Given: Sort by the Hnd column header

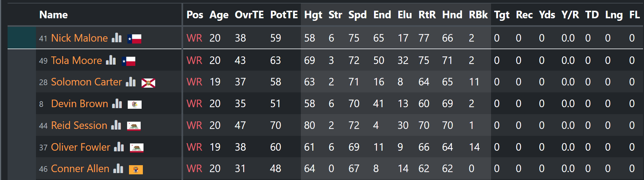Looking at the screenshot, I should tap(452, 15).
